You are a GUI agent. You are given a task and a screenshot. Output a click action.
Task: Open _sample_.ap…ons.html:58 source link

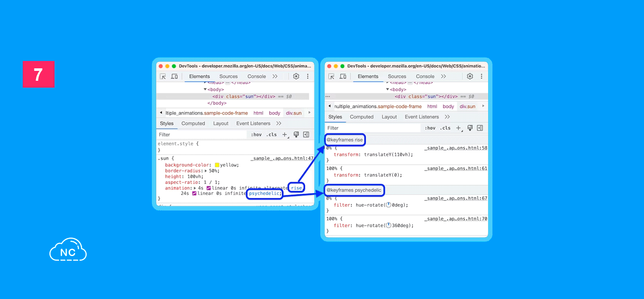[x=456, y=148]
